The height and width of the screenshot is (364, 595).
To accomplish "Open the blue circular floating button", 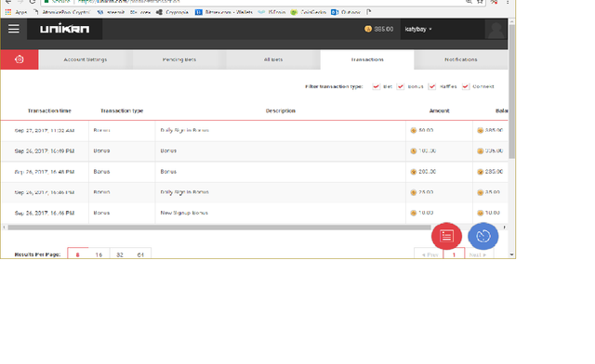I will (483, 236).
